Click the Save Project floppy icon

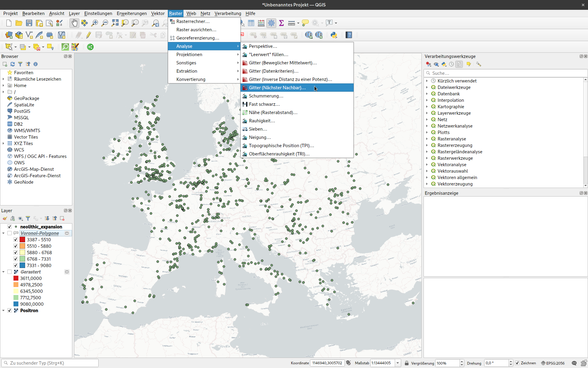point(29,23)
